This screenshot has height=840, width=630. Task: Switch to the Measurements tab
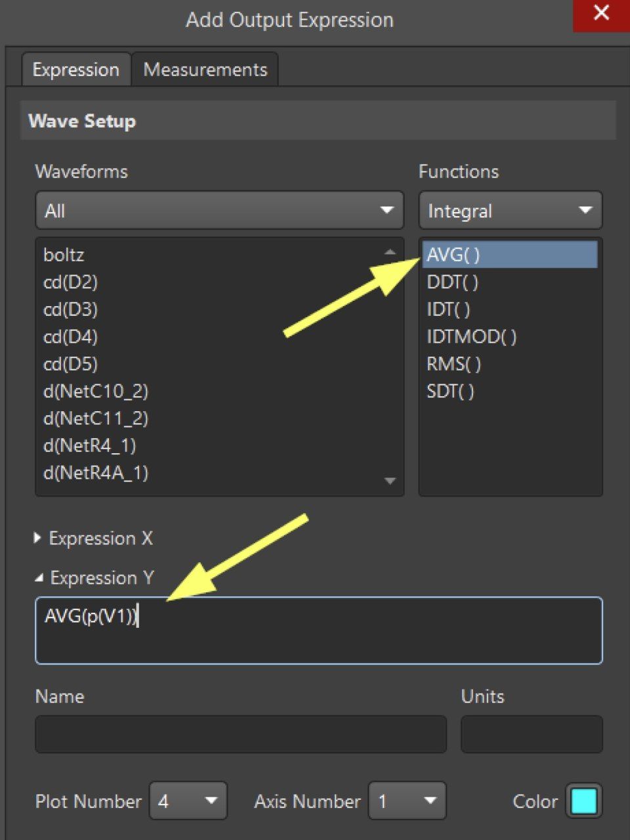[205, 68]
